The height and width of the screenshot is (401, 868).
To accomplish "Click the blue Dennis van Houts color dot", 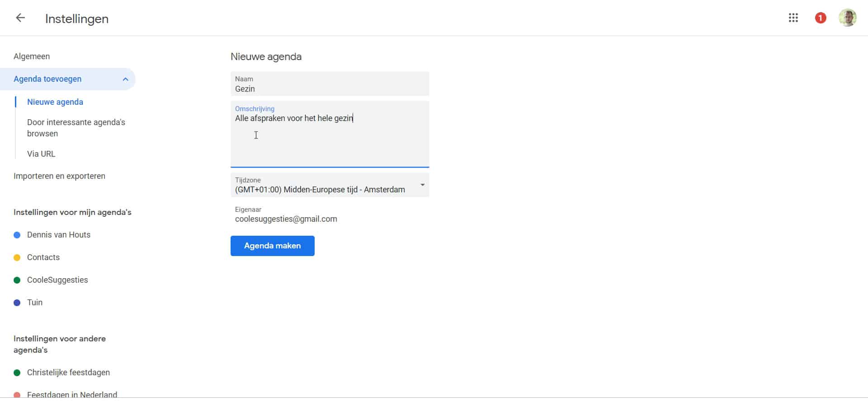I will (x=17, y=235).
